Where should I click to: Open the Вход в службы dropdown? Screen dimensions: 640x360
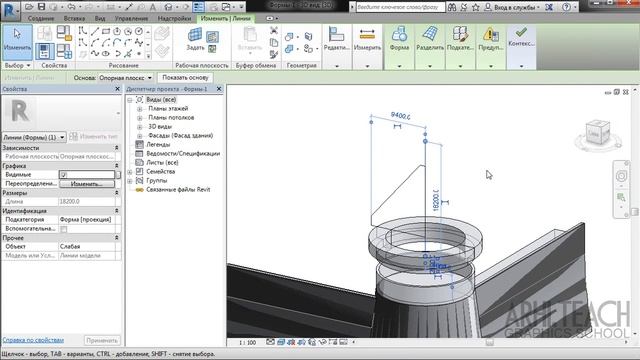pos(516,7)
